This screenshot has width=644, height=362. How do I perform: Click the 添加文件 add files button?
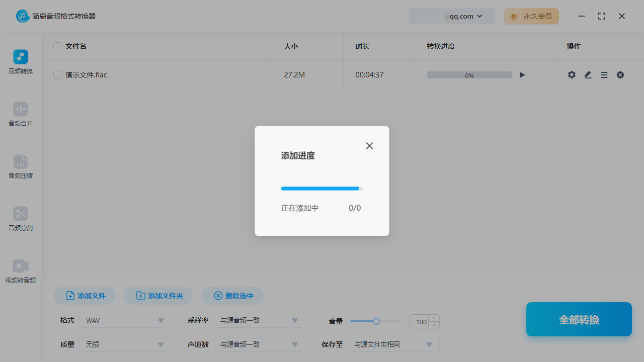pos(84,296)
